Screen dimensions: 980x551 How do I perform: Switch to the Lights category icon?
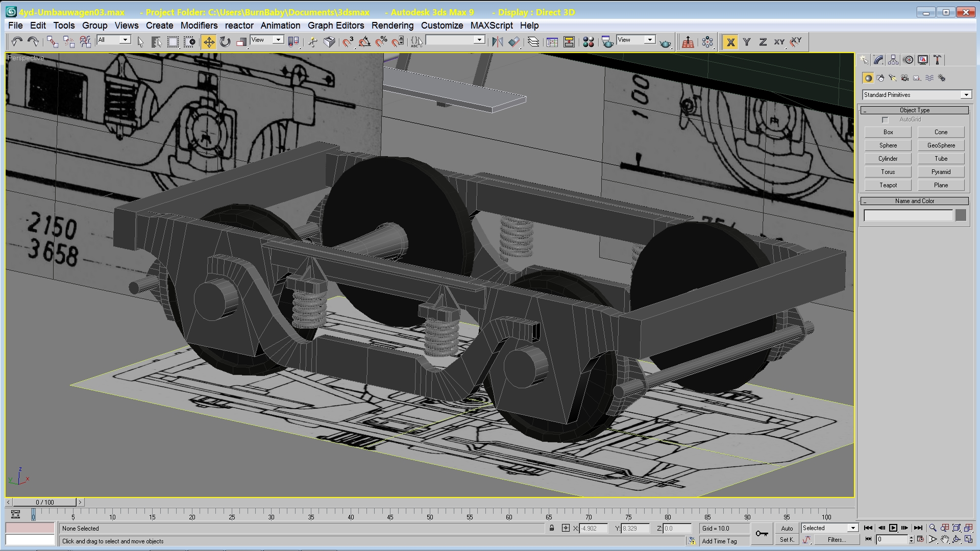tap(892, 78)
